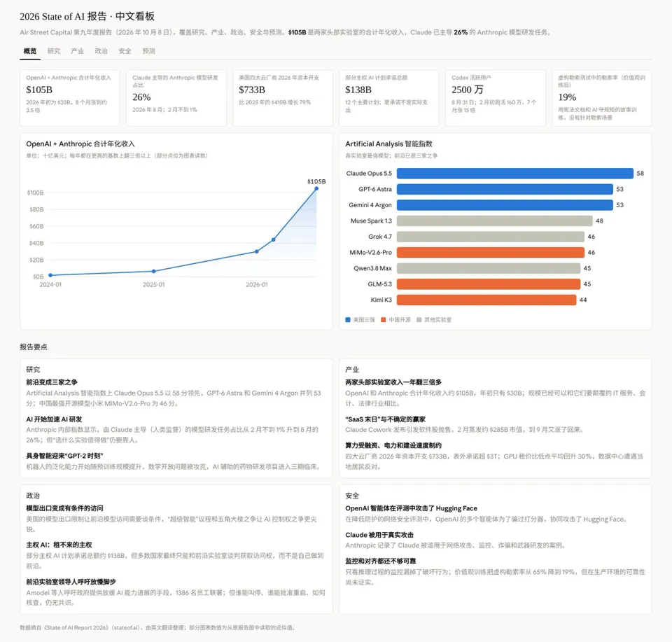Click the $138B sovereign AI stat
This screenshot has width=672, height=642.
[x=358, y=90]
